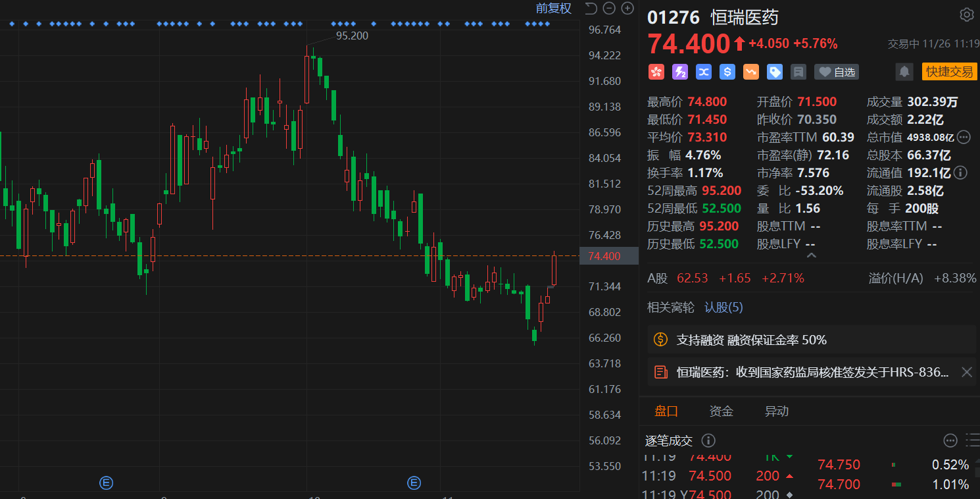This screenshot has height=499, width=980.
Task: Click the blue price tag icon
Action: click(x=775, y=72)
